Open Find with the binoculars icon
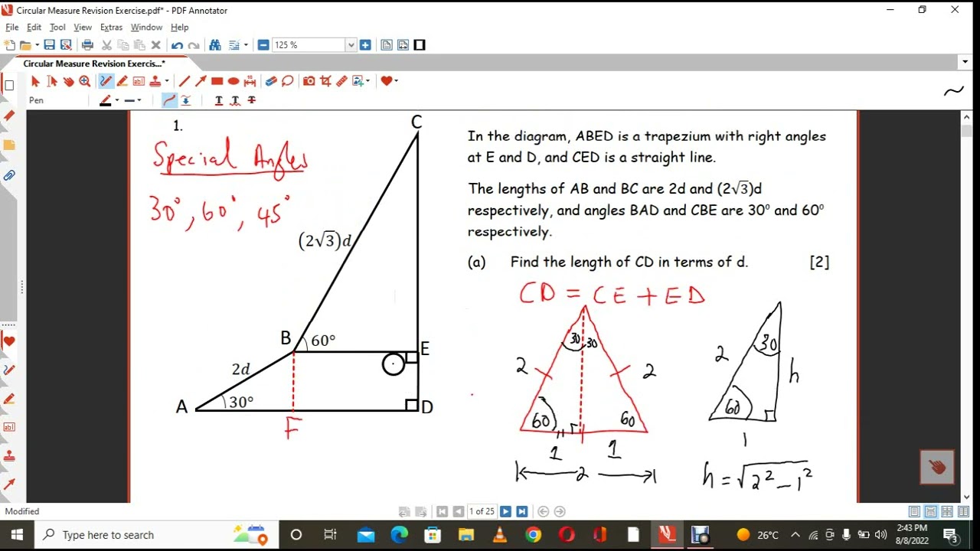 [215, 45]
